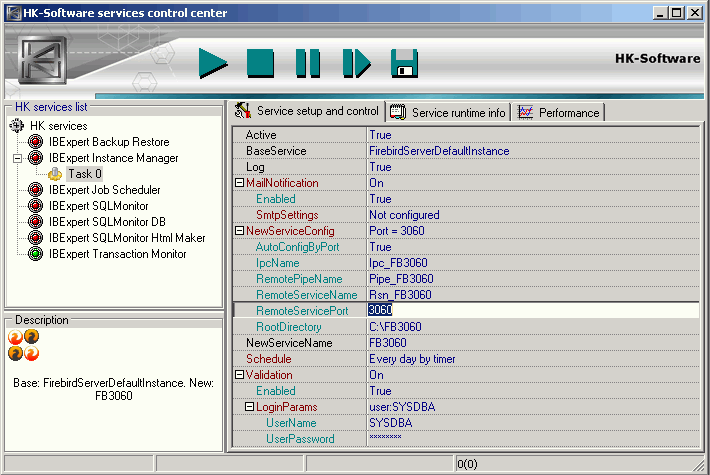
Task: Collapse the IBExpert Instance Manager node
Action: [17, 158]
